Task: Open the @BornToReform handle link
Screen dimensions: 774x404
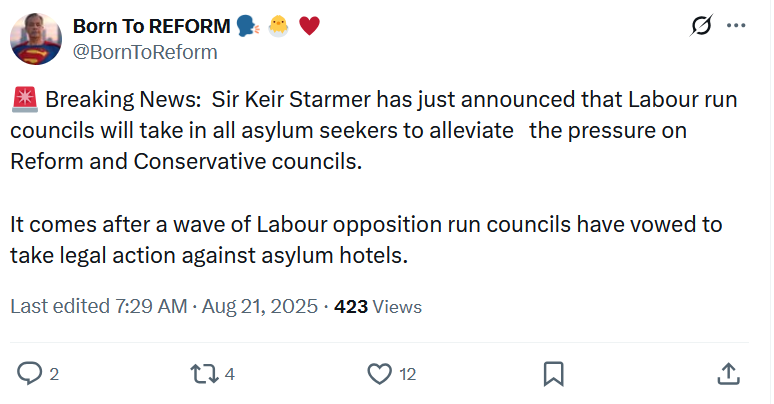Action: click(145, 51)
